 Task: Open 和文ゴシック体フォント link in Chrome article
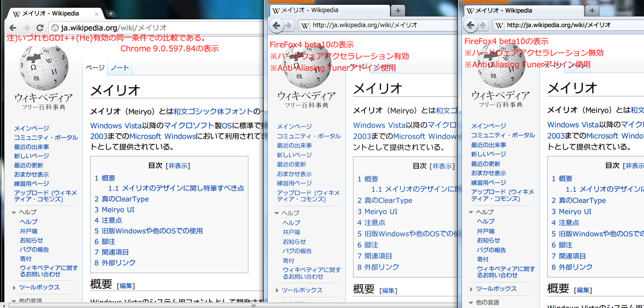214,111
